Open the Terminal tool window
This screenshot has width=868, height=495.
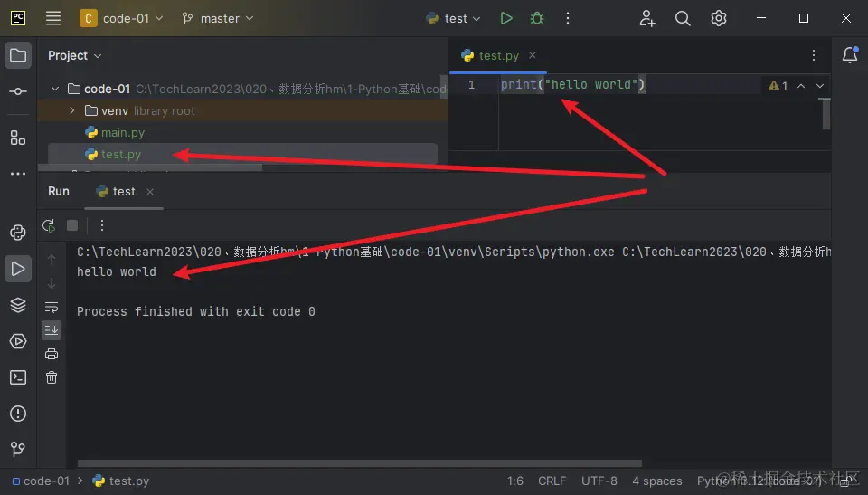[18, 377]
